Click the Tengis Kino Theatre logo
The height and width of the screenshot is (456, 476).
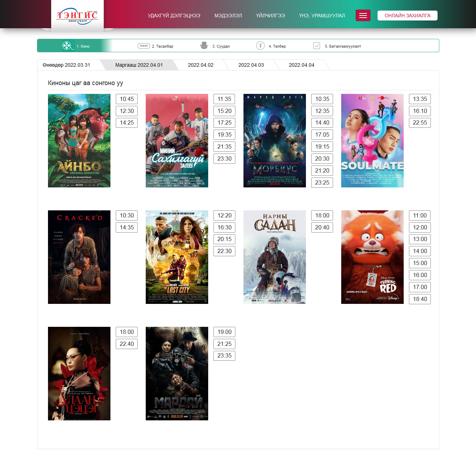click(77, 16)
